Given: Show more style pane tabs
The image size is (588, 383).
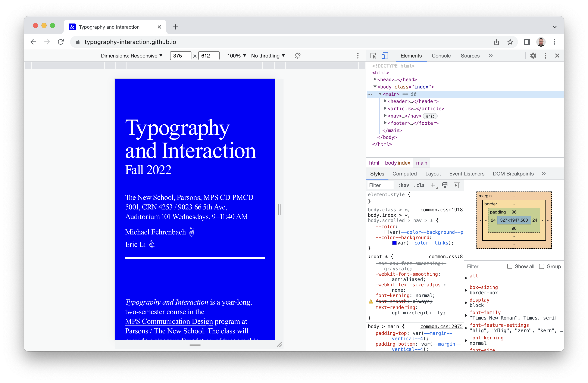Looking at the screenshot, I should pos(544,174).
